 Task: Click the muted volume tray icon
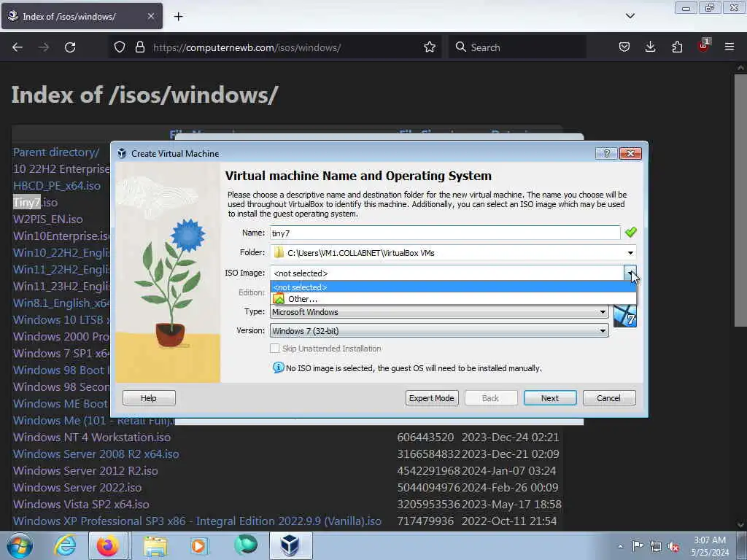673,546
